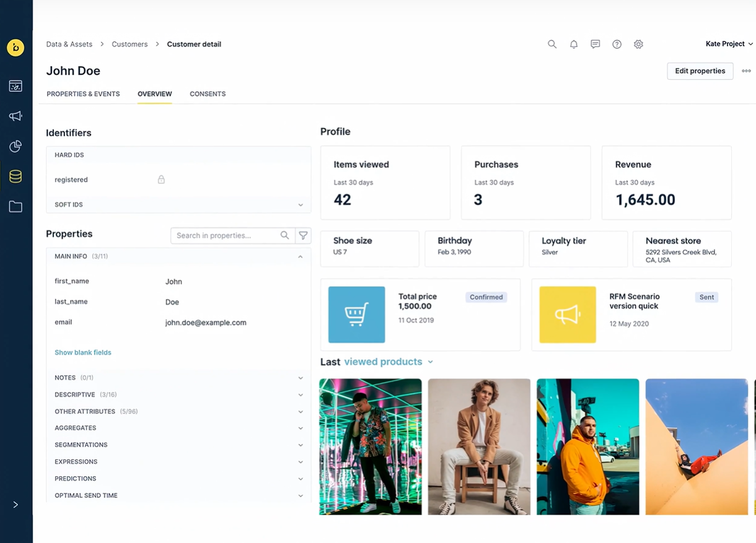Switch to the CONSENTS tab
The height and width of the screenshot is (543, 756).
[208, 94]
